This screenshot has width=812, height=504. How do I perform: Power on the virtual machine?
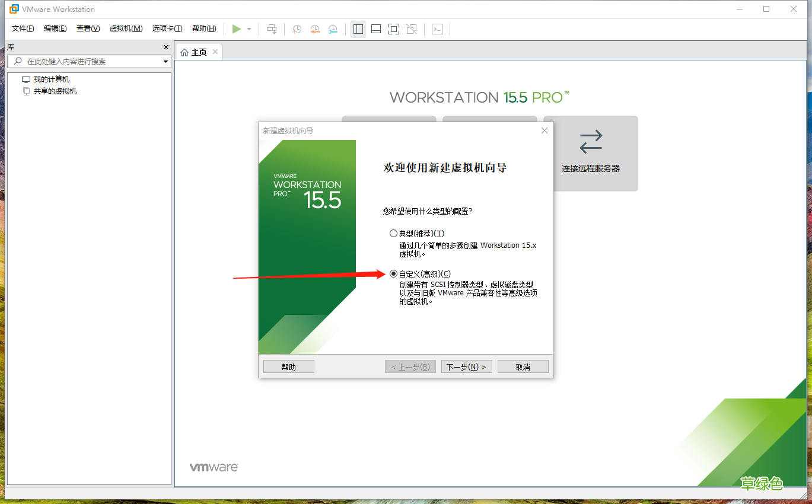coord(236,28)
